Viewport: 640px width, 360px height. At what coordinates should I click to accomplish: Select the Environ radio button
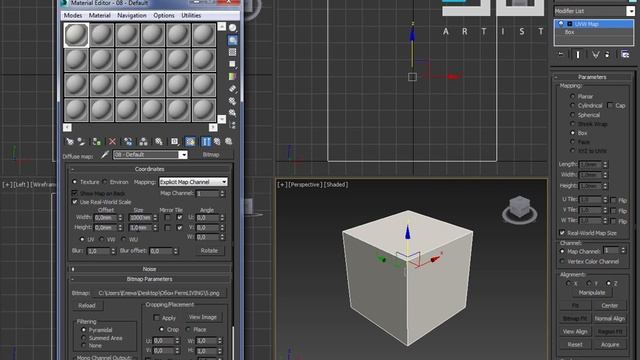point(105,182)
